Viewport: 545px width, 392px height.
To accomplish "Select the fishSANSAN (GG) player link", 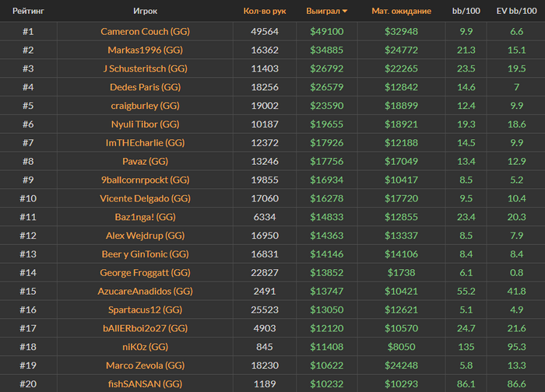I will tap(145, 383).
